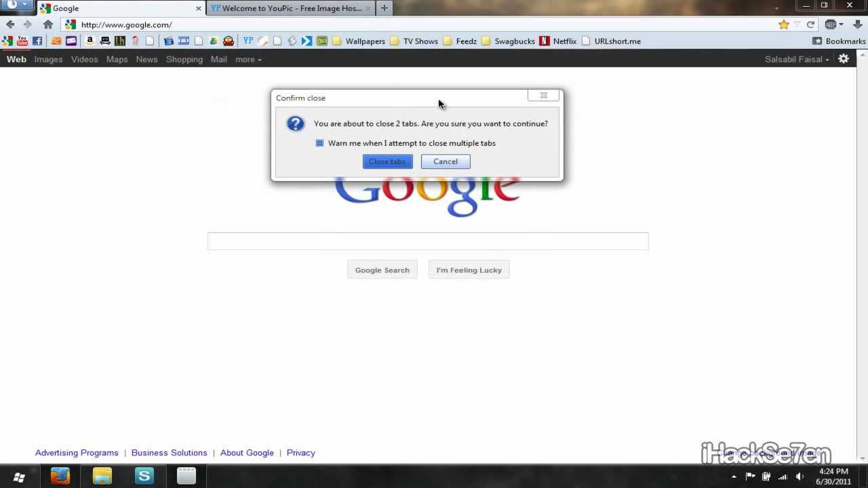Click the I'm Feeling Lucky button

pos(469,270)
